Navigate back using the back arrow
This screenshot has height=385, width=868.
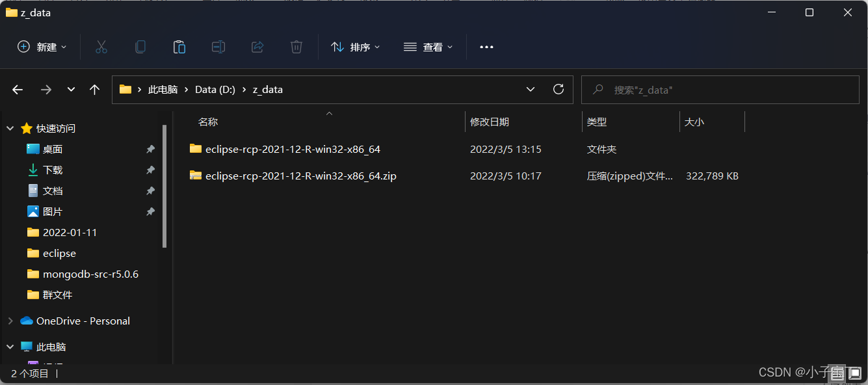tap(17, 89)
